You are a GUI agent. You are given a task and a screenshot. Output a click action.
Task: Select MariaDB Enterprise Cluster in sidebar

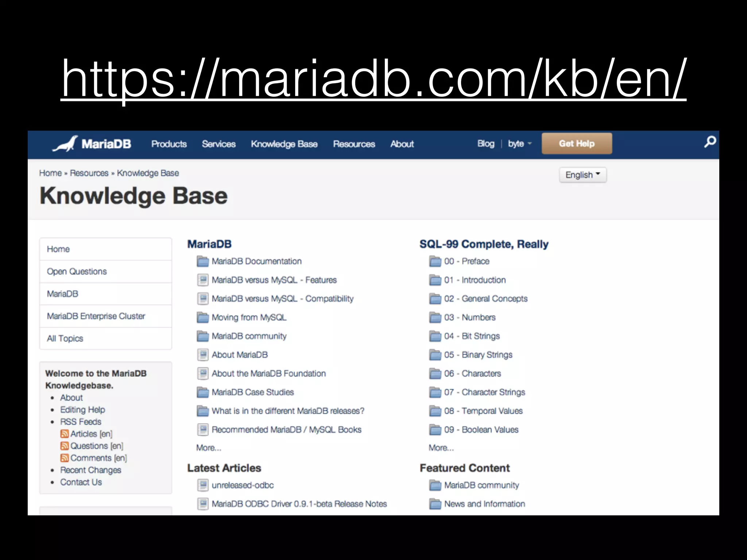click(x=106, y=316)
